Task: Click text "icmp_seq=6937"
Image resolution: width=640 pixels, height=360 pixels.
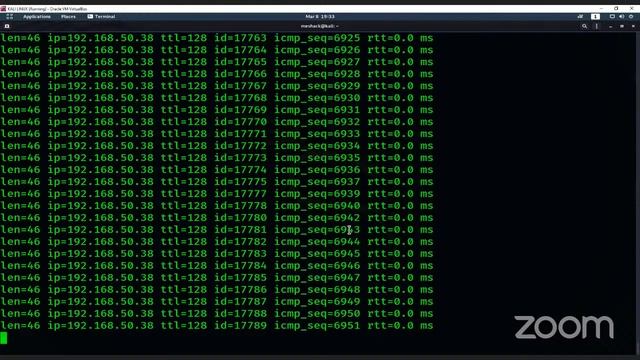Action: (x=317, y=182)
